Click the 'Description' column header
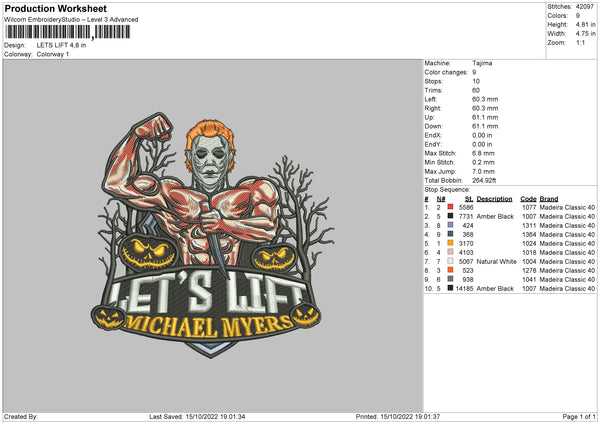This screenshot has height=424, width=600. [494, 199]
